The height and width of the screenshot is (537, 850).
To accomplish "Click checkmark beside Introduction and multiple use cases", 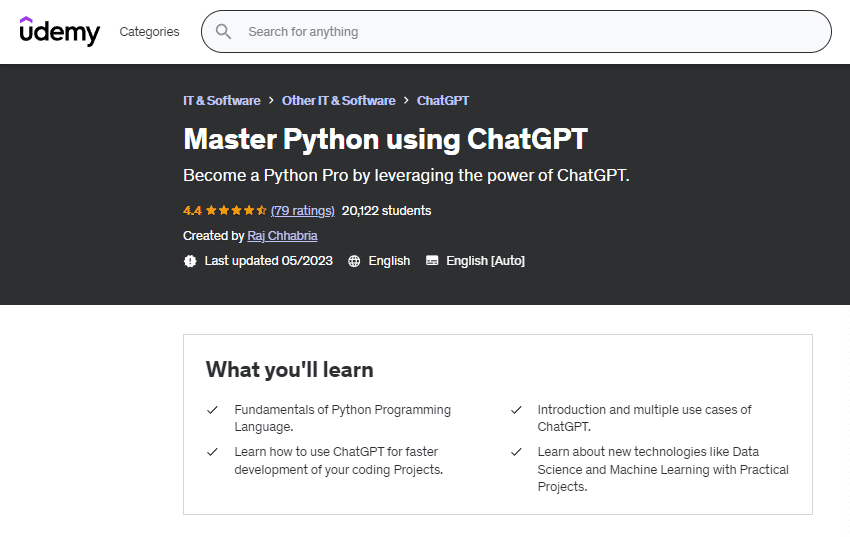I will (x=516, y=410).
